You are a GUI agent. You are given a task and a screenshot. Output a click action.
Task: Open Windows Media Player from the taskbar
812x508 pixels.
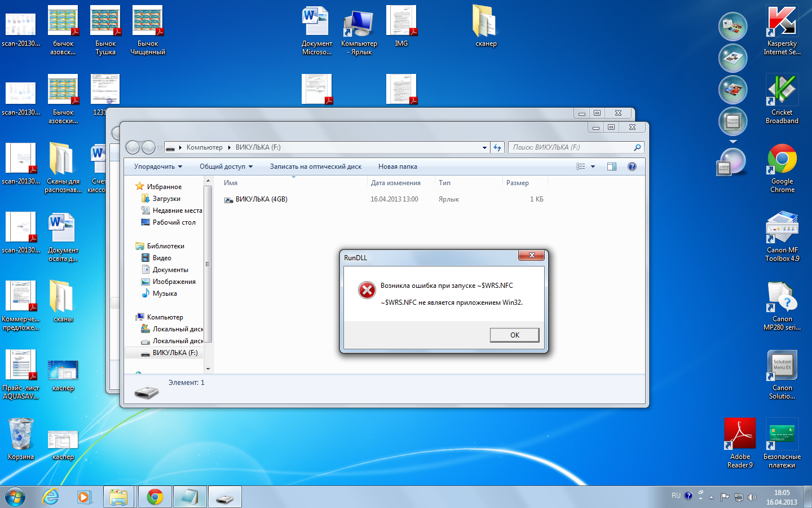tap(83, 497)
